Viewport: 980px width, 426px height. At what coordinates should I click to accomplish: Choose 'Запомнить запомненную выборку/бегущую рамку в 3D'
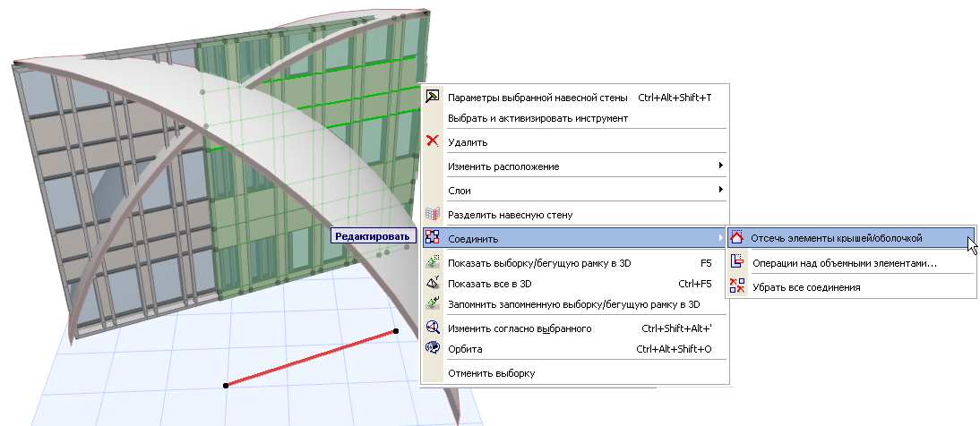pyautogui.click(x=576, y=304)
